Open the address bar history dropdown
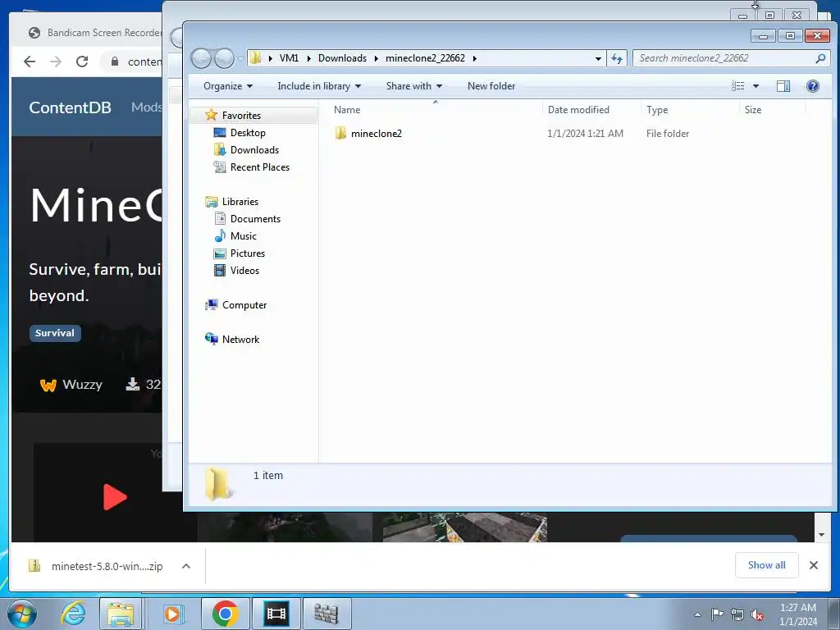Viewport: 840px width, 630px height. pyautogui.click(x=598, y=58)
